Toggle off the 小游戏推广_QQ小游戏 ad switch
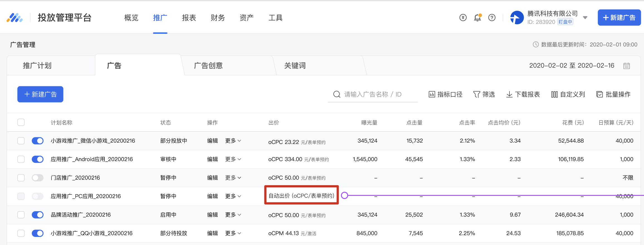Screen dimensions: 644x245 (x=38, y=233)
